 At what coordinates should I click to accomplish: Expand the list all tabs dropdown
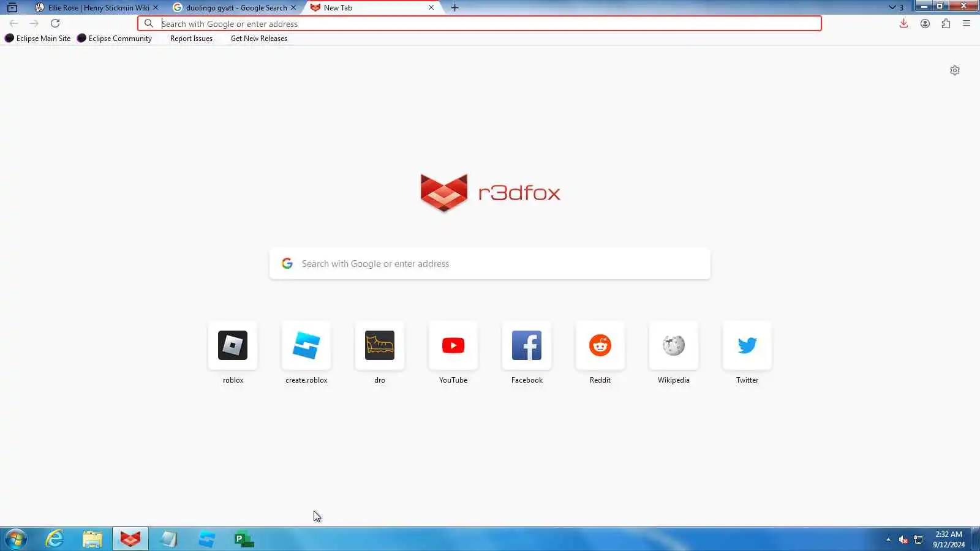pyautogui.click(x=896, y=8)
